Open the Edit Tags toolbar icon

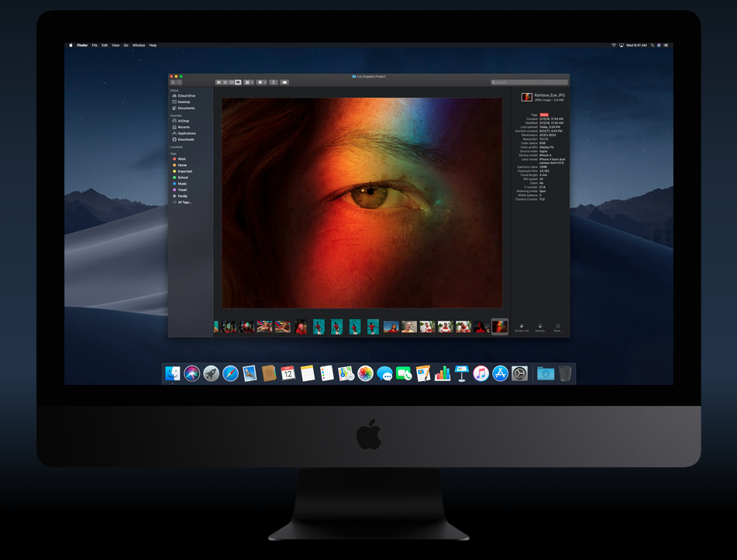(284, 82)
